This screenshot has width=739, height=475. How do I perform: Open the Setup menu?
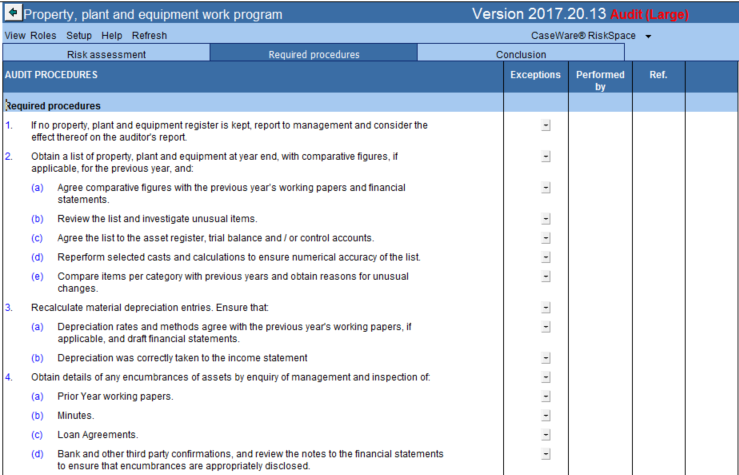tap(79, 35)
